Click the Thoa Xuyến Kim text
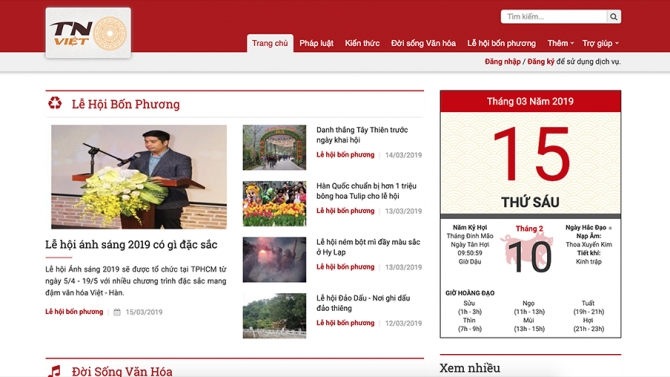The image size is (670, 377). click(x=588, y=244)
